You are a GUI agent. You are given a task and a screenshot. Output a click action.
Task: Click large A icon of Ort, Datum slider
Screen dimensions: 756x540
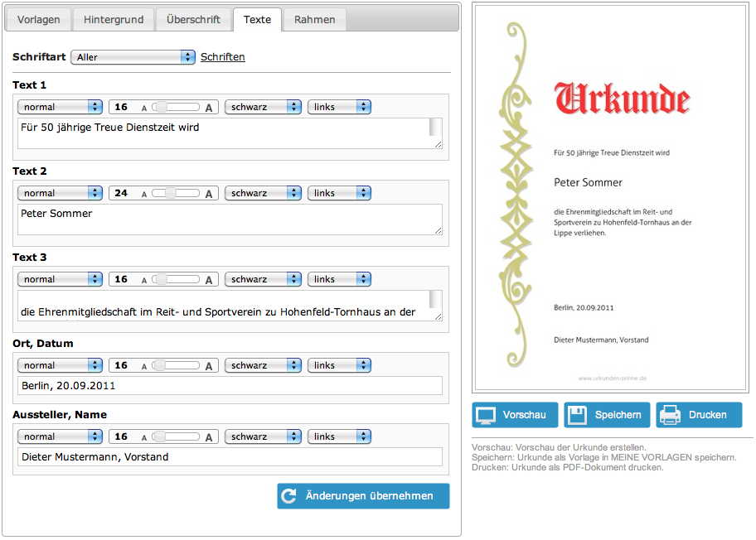point(208,367)
